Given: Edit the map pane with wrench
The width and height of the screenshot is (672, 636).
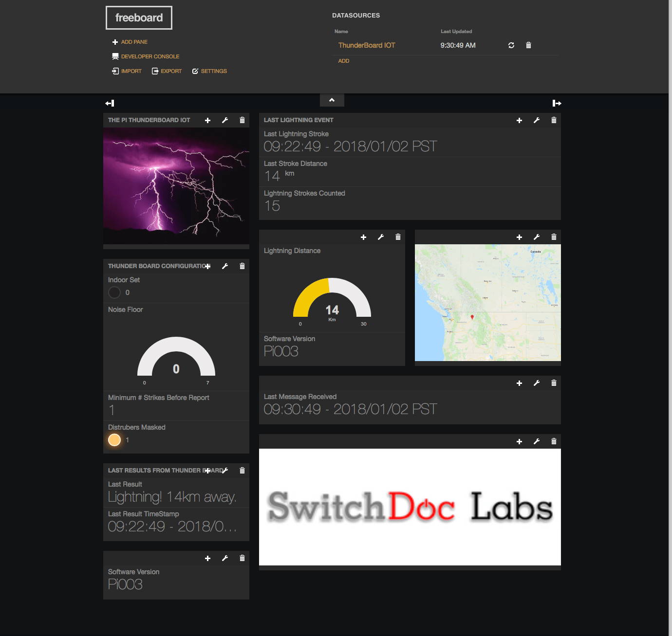Looking at the screenshot, I should tap(537, 237).
